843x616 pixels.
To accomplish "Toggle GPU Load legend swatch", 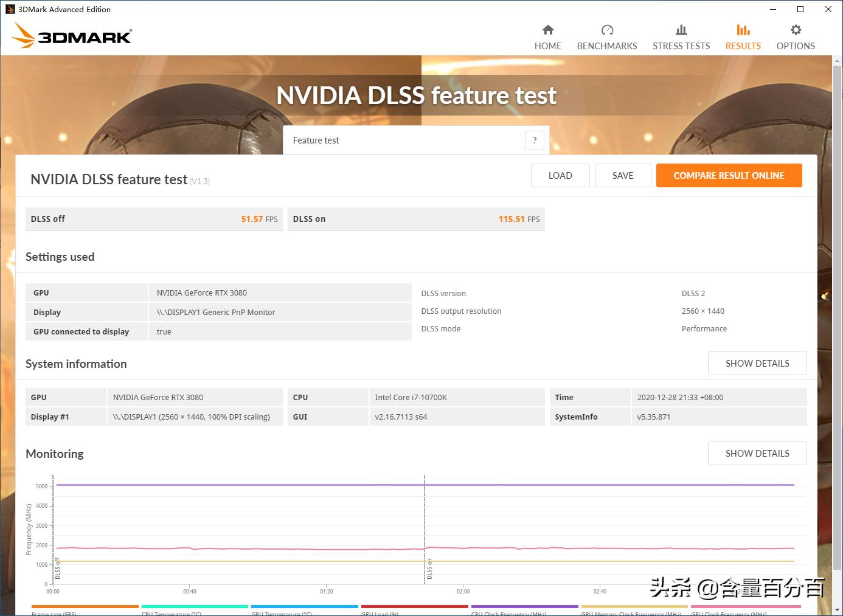I will pyautogui.click(x=415, y=606).
